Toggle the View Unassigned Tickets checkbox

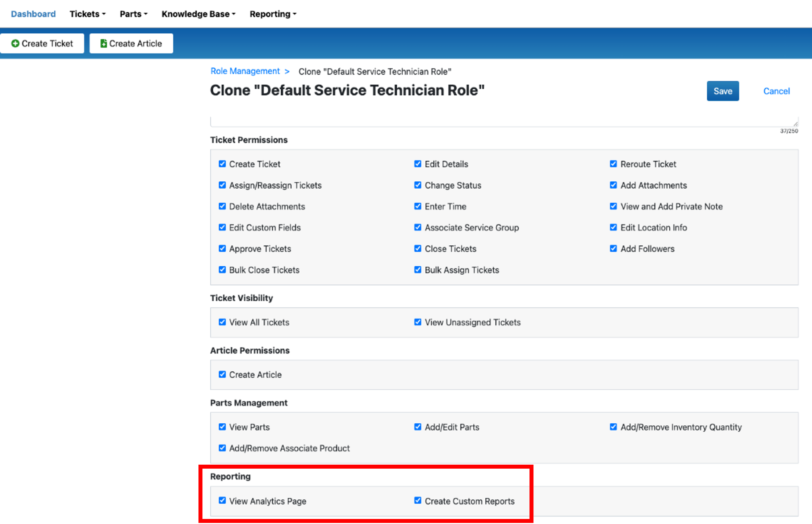coord(418,322)
